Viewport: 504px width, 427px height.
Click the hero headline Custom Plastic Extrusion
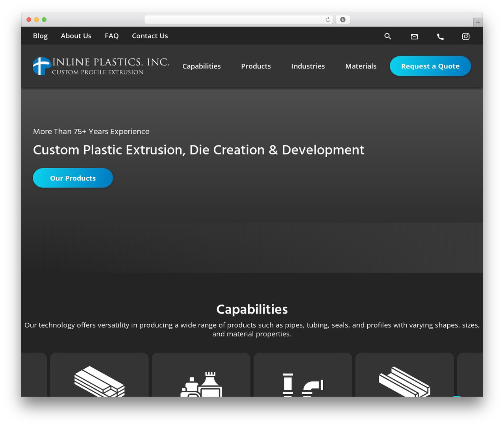199,150
